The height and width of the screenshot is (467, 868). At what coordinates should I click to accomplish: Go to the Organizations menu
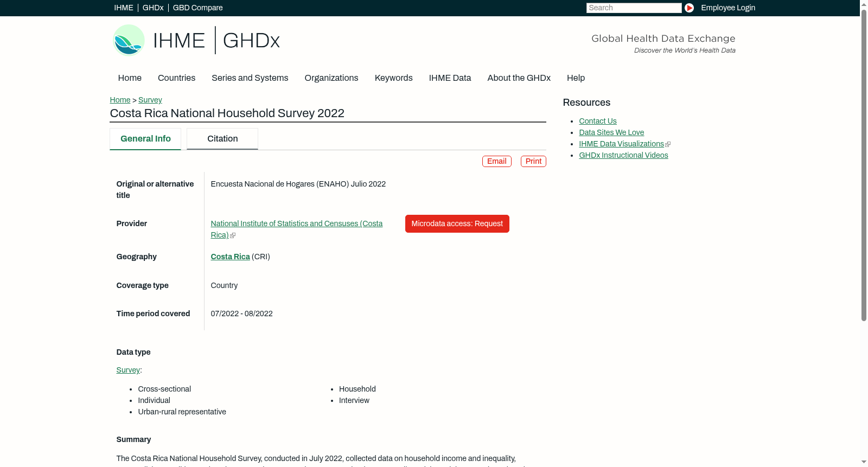point(331,78)
